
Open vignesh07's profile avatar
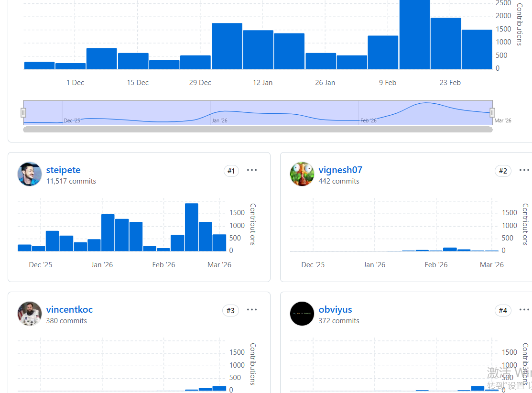click(x=302, y=174)
